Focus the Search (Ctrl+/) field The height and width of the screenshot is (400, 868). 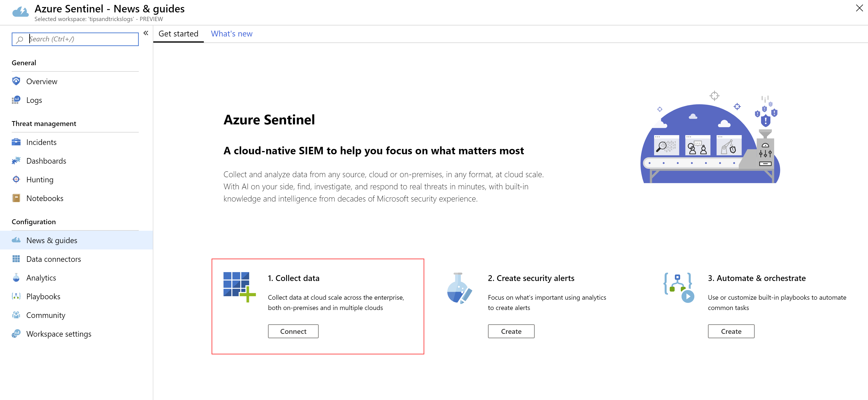pos(75,39)
